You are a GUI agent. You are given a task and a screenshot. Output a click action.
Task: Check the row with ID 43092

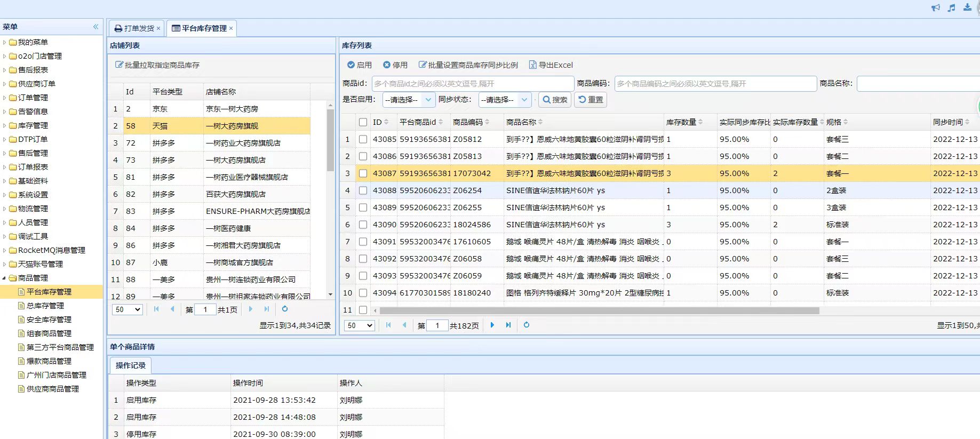(x=363, y=259)
